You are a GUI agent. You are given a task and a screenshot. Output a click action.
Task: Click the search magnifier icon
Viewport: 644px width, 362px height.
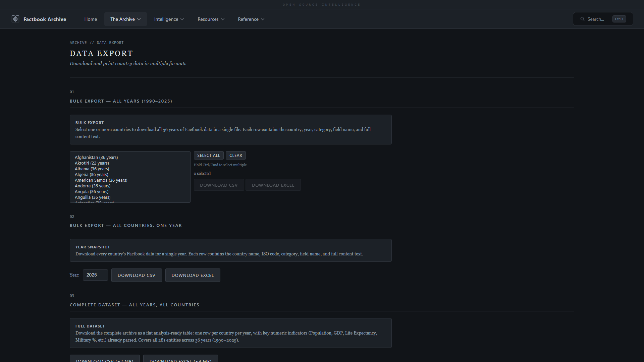[x=583, y=19]
